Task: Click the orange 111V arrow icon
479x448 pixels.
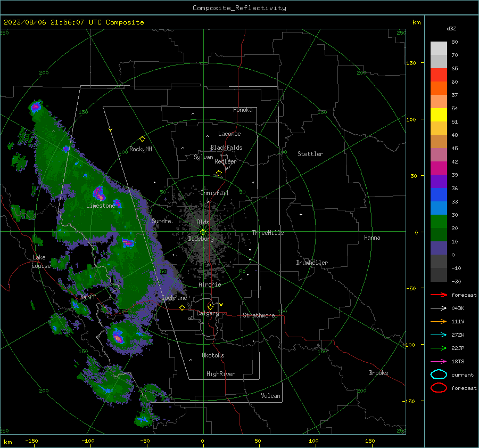Action: click(439, 321)
